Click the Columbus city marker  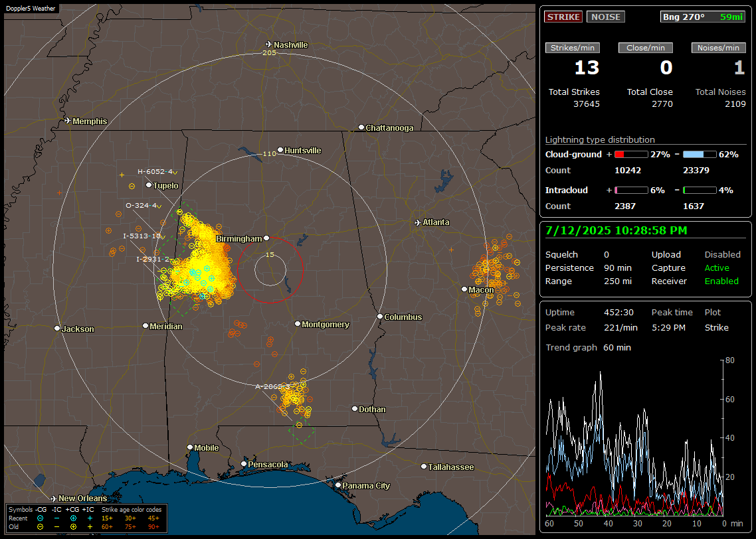click(x=380, y=317)
